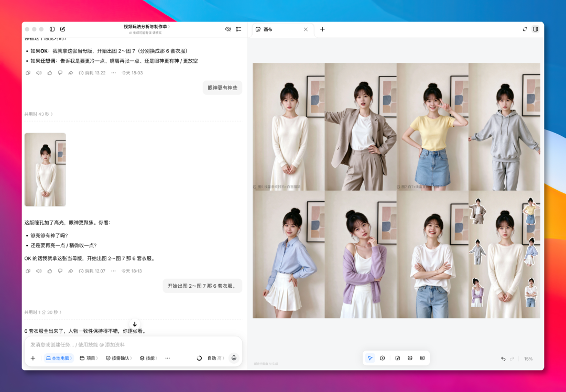The image size is (566, 392).
Task: Like the reply marked 消耗 13.22
Action: [49, 73]
